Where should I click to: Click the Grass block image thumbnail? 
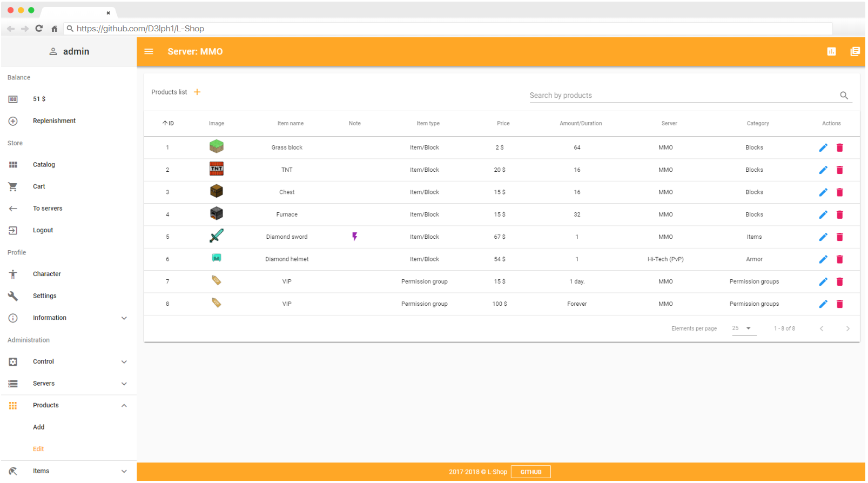[216, 146]
